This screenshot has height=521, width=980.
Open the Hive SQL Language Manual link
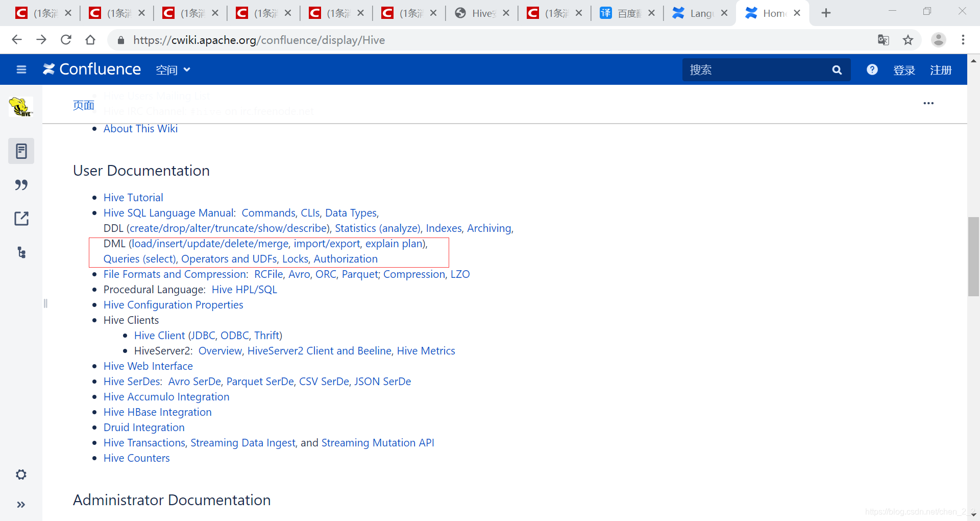(169, 213)
